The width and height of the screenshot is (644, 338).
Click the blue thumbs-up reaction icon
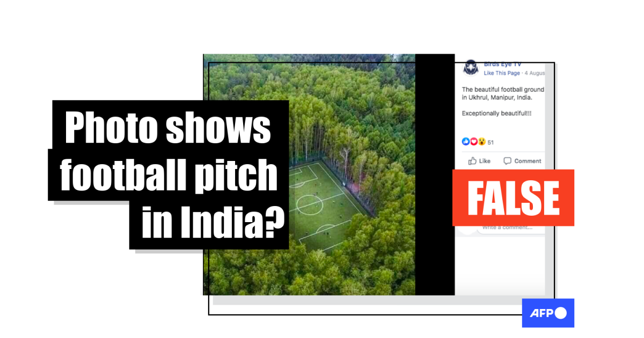[465, 142]
